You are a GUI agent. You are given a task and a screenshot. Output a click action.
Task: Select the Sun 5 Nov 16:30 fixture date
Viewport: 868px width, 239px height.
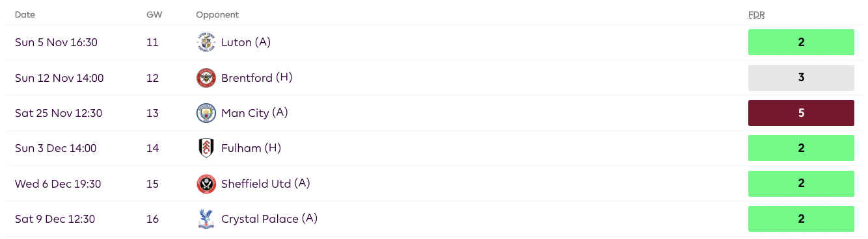click(56, 43)
